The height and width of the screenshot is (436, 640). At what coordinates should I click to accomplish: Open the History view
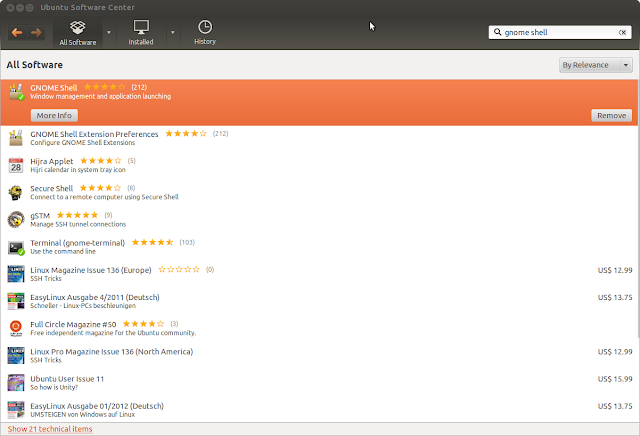coord(205,33)
